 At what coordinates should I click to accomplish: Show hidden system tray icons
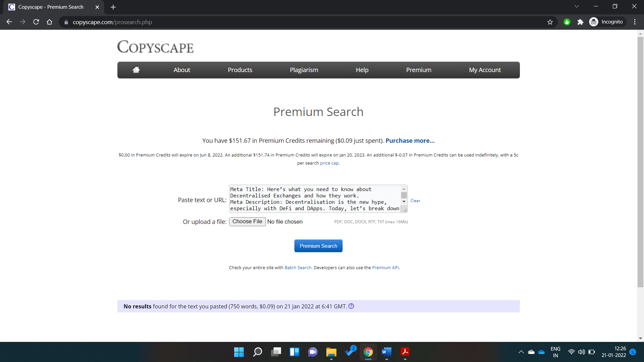click(x=521, y=352)
